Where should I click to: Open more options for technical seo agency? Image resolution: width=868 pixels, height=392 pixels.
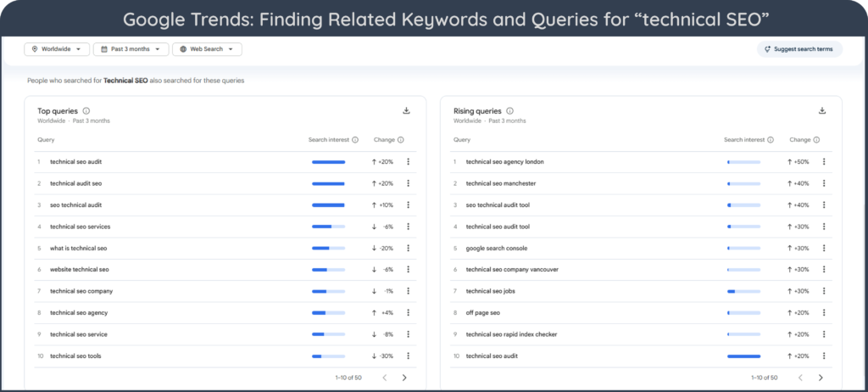(x=408, y=313)
